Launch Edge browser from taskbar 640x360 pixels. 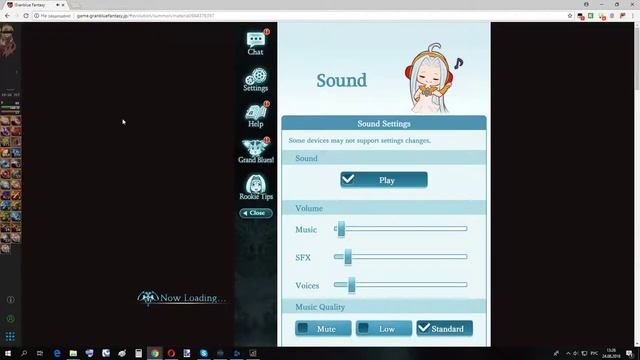pos(57,353)
